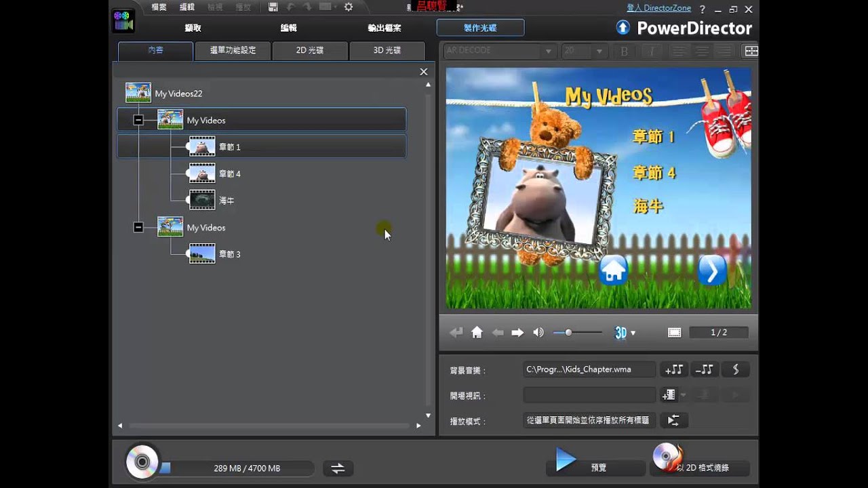The height and width of the screenshot is (488, 868).
Task: Open preferences via the gear icon
Action: tap(349, 7)
